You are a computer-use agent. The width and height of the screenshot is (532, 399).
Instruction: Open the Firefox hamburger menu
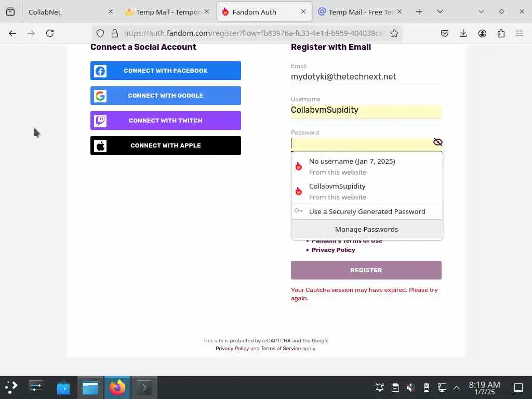click(519, 33)
